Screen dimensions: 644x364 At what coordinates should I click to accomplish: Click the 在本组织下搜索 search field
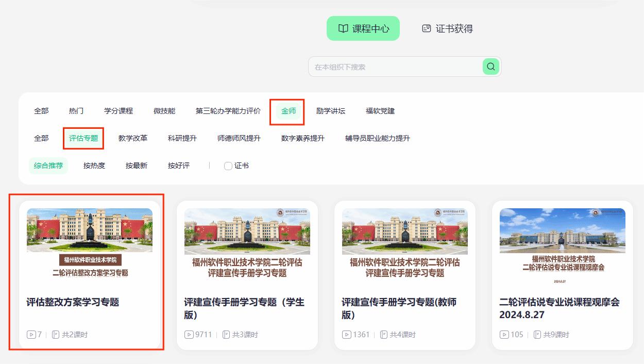pos(394,67)
